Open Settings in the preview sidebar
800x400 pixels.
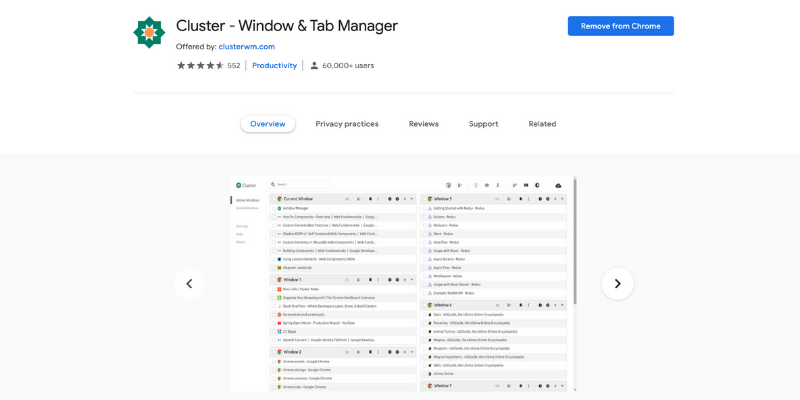[242, 226]
